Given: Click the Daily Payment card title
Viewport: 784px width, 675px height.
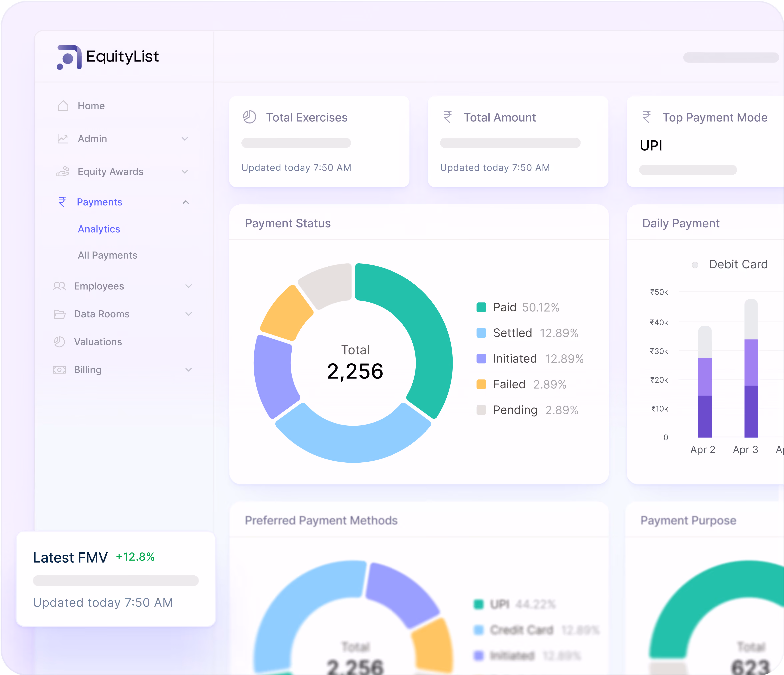Looking at the screenshot, I should click(681, 223).
